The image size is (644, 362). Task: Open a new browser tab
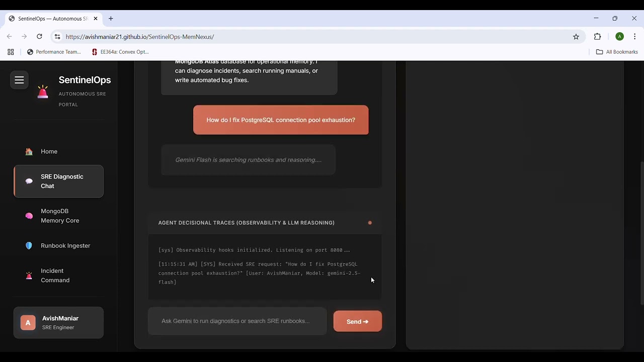(x=111, y=19)
